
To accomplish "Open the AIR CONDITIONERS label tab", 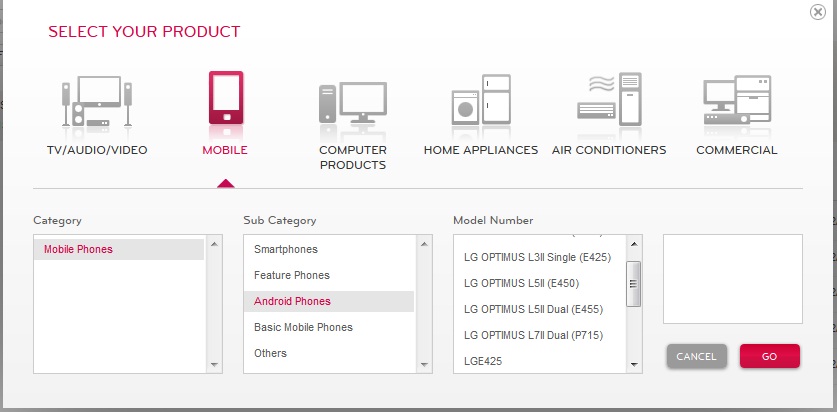I will [609, 150].
